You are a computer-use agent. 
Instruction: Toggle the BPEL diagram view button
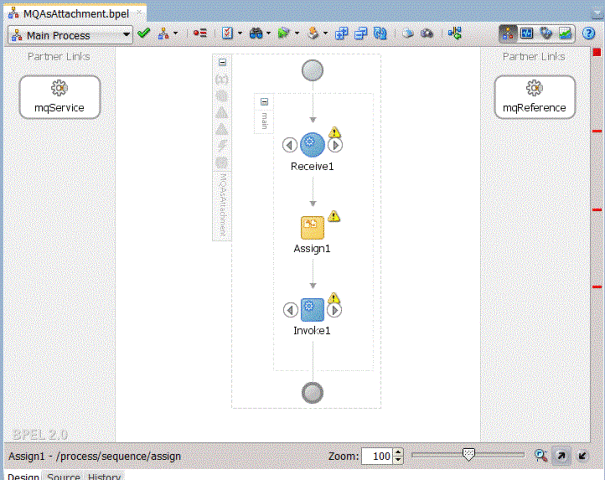(508, 34)
